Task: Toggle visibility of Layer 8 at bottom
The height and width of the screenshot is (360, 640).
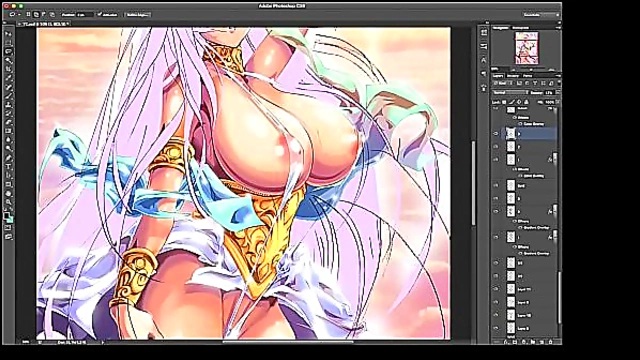Action: (x=496, y=328)
